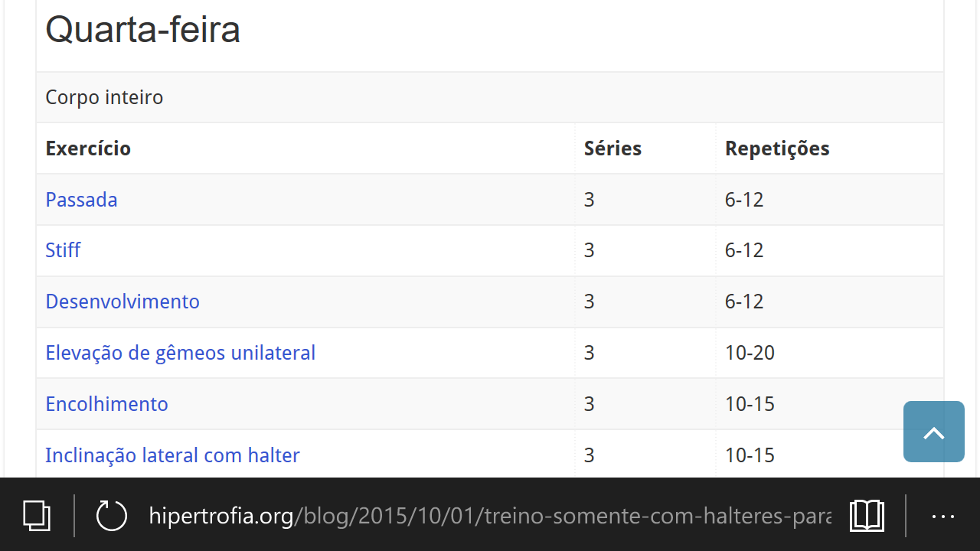Screen dimensions: 980x551
Task: Follow the Desenvolvimento link
Action: click(x=122, y=302)
